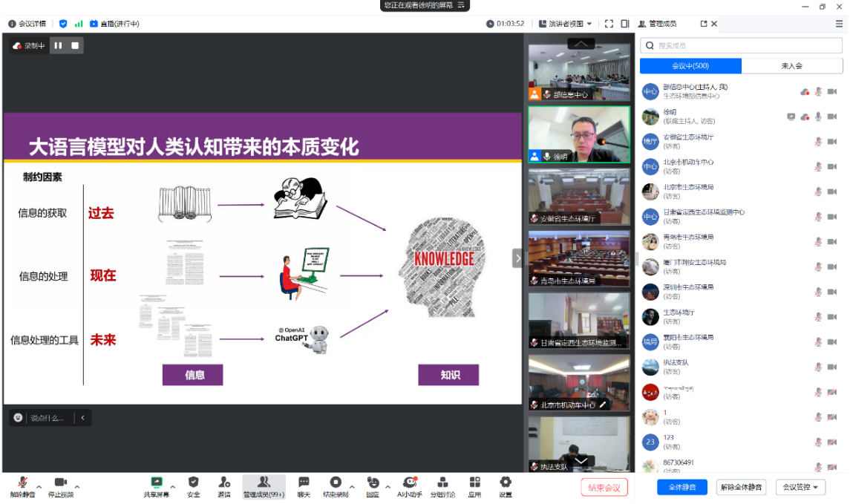The width and height of the screenshot is (850, 504).
Task: Click the Share Screen (共享屏幕) icon
Action: 157,483
